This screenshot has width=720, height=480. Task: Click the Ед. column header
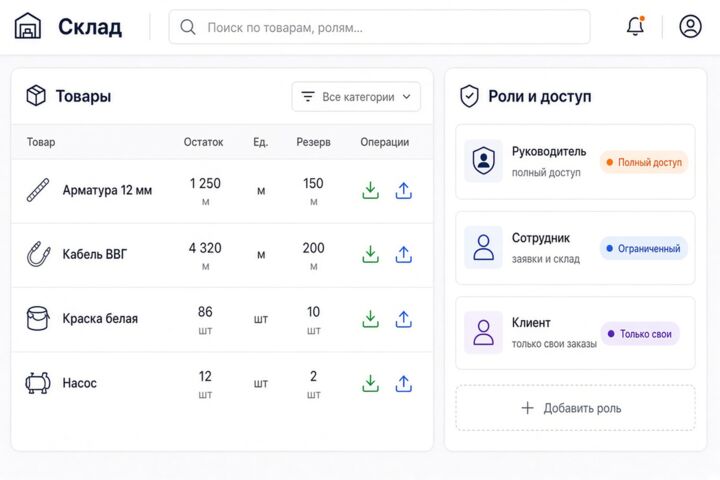click(x=261, y=142)
